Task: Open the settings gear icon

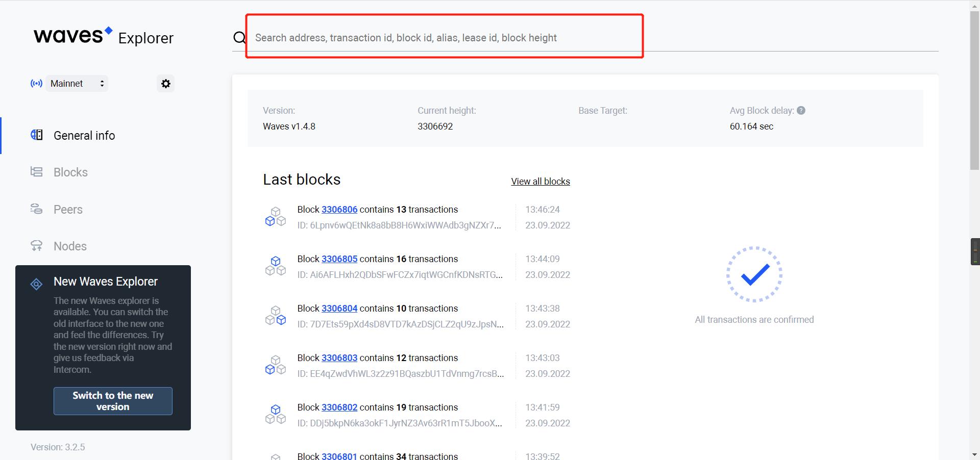Action: [165, 84]
